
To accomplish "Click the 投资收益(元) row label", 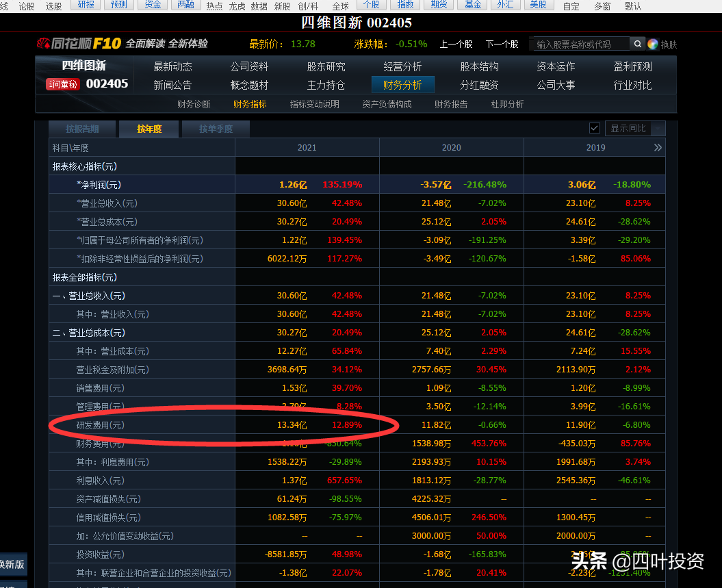I will pyautogui.click(x=101, y=554).
